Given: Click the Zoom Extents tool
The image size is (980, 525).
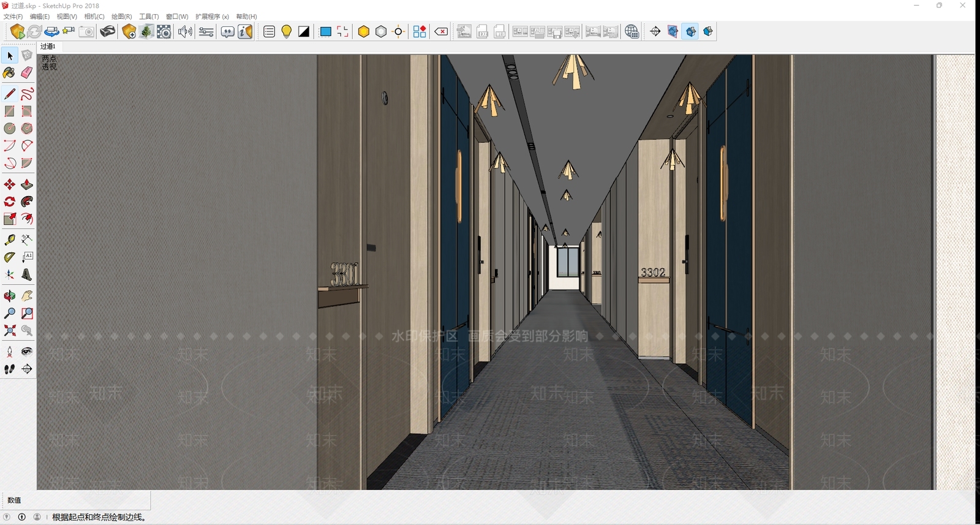Looking at the screenshot, I should tap(10, 330).
